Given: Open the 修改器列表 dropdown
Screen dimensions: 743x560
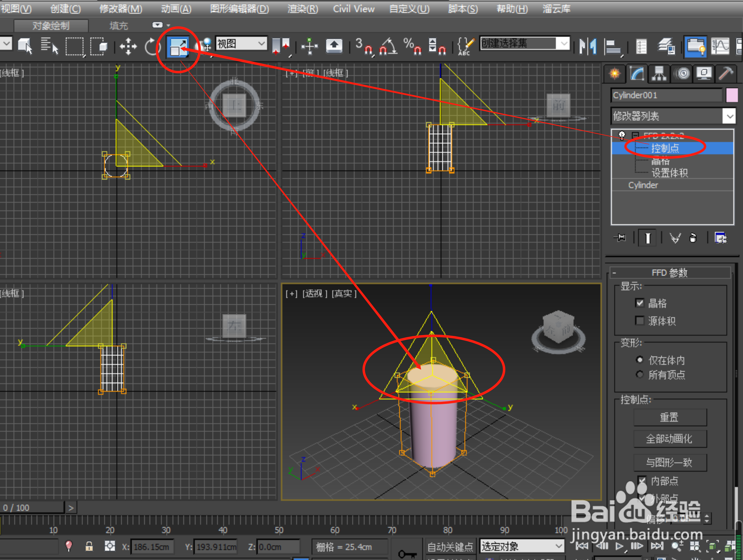Looking at the screenshot, I should (x=729, y=116).
